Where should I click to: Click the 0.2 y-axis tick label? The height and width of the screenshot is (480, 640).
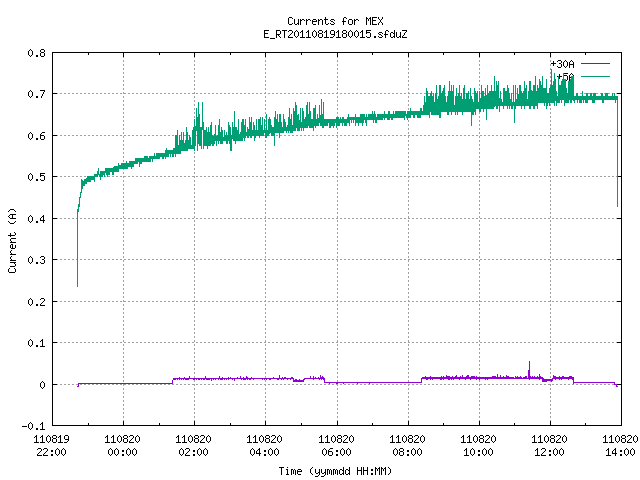pos(36,302)
